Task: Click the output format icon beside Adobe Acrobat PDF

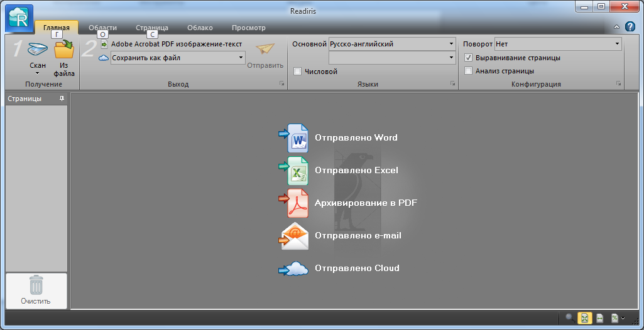Action: click(104, 44)
